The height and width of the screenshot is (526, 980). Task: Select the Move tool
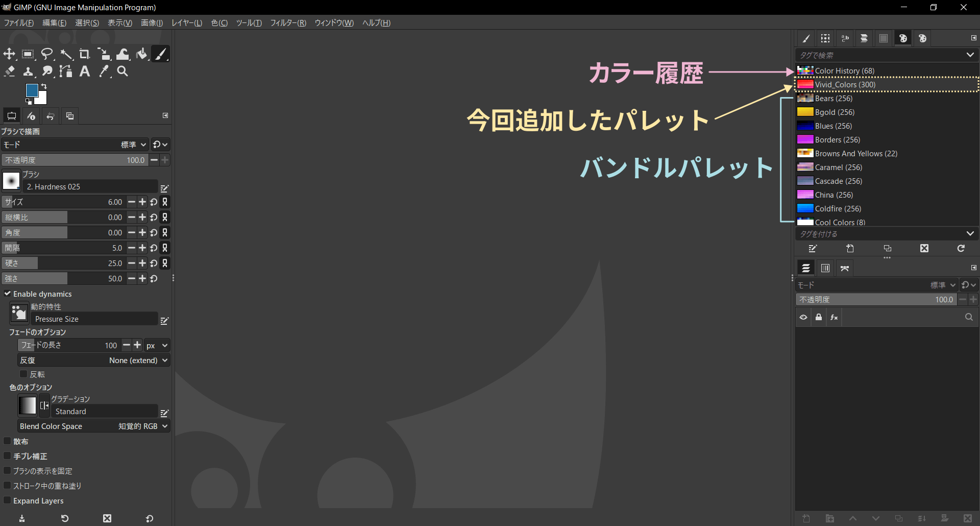click(9, 54)
